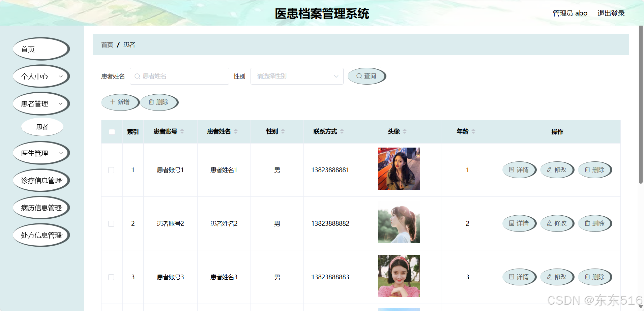Screen dimensions: 644x311
Task: Click the plus icon on 新增 button
Action: click(113, 102)
